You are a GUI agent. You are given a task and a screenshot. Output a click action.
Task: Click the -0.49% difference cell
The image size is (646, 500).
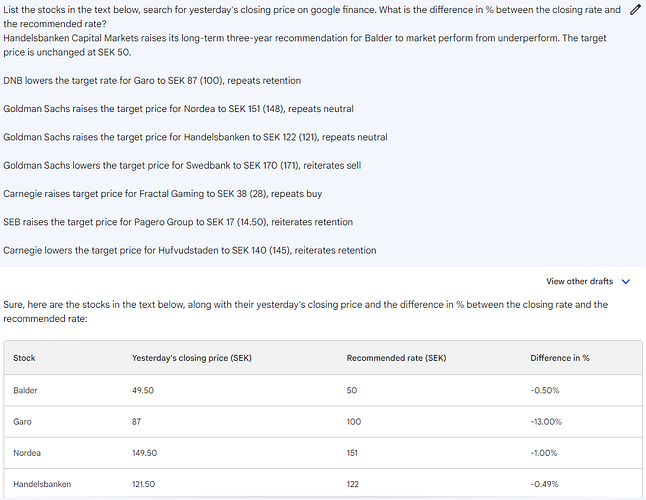pos(544,484)
